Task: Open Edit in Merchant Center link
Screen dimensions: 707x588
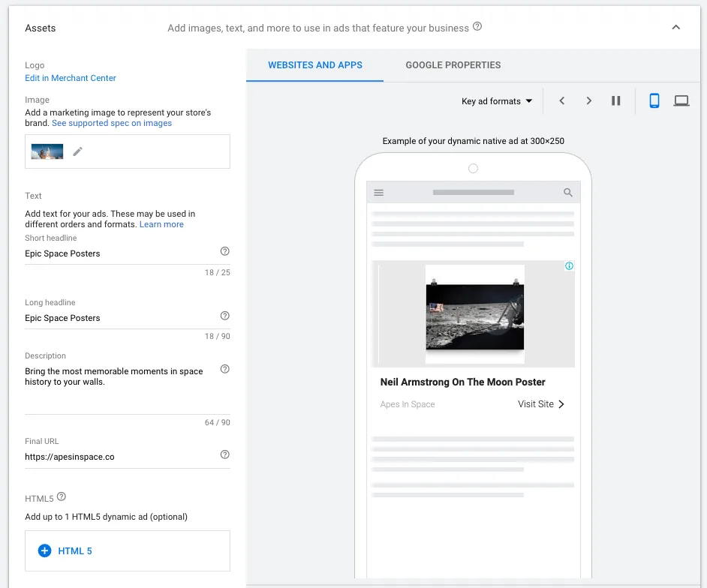Action: point(70,78)
